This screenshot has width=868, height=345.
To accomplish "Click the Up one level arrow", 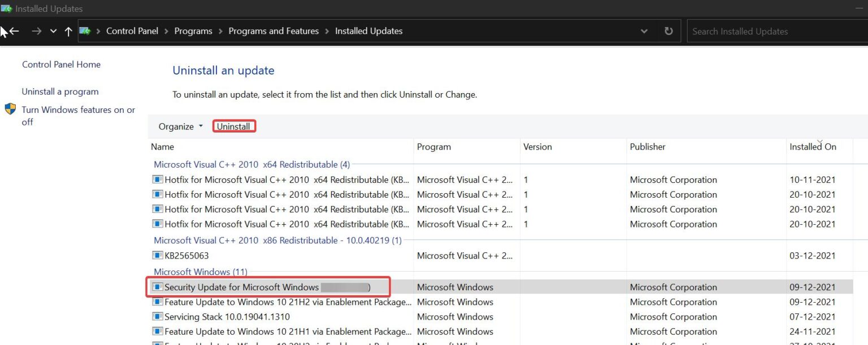I will (x=67, y=31).
